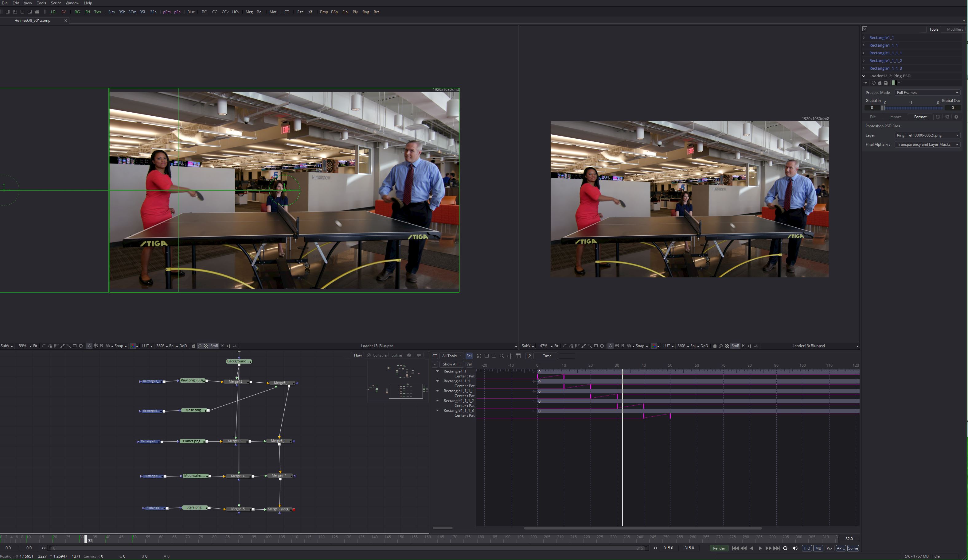Image resolution: width=968 pixels, height=560 pixels.
Task: Click the timeline zoom magnifier icon
Action: (x=502, y=356)
